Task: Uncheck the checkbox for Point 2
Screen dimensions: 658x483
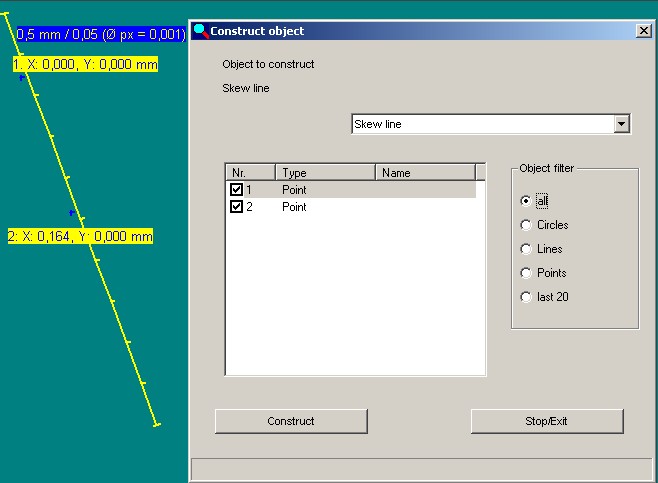Action: (236, 206)
